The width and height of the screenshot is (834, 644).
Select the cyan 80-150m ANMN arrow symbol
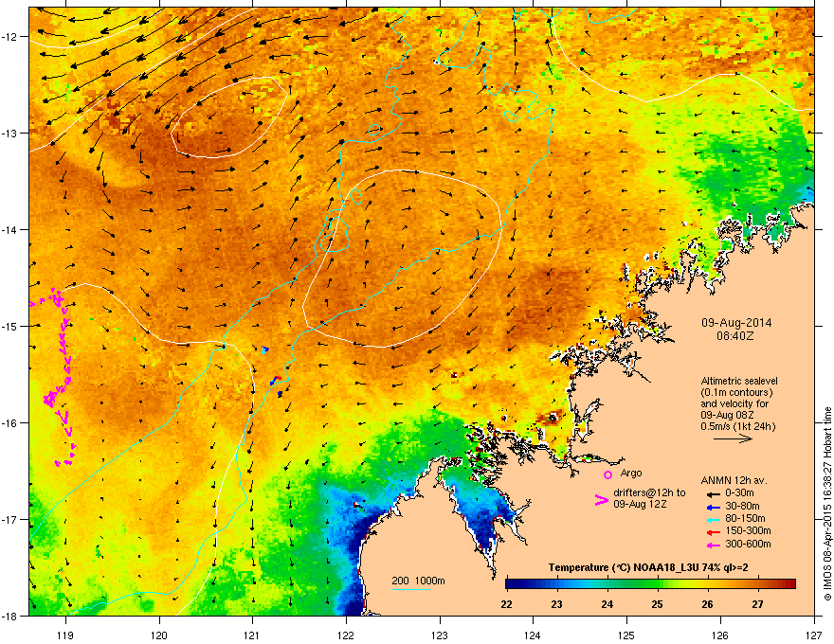(712, 519)
